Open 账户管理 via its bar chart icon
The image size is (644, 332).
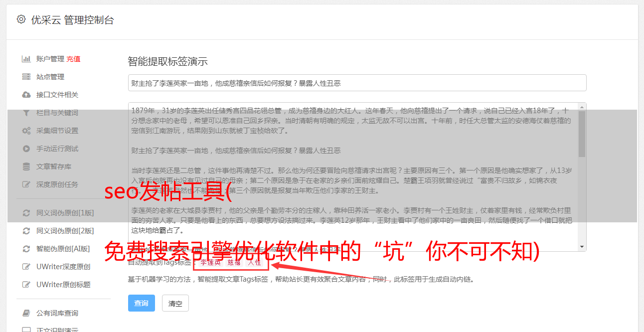tap(26, 59)
